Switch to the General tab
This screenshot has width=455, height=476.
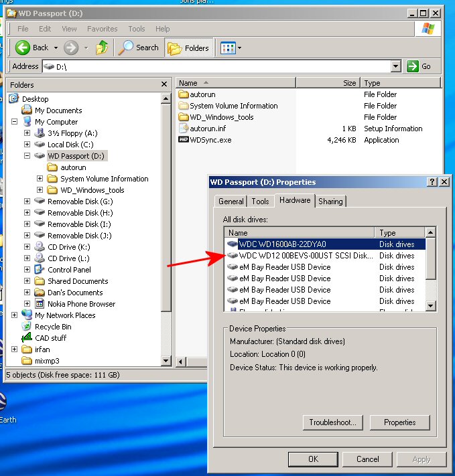(231, 202)
